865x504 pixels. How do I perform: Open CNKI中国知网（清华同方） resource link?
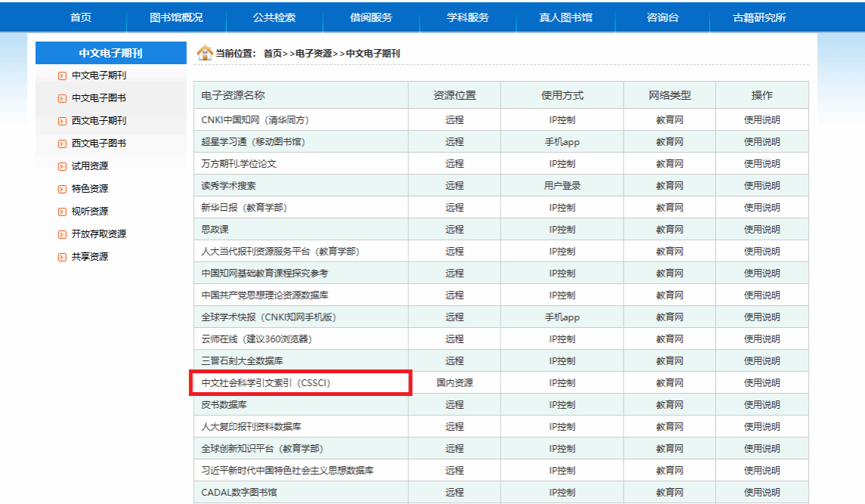pos(255,119)
